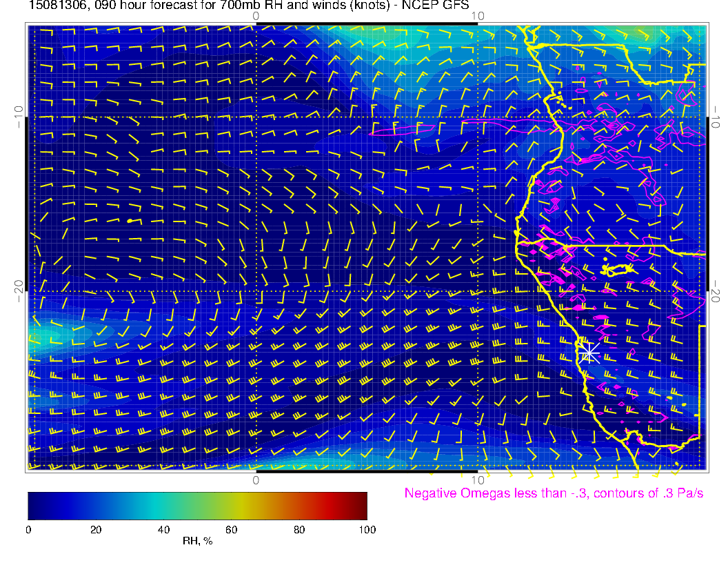
Task: Click the left axis latitude label -20
Action: [18, 290]
